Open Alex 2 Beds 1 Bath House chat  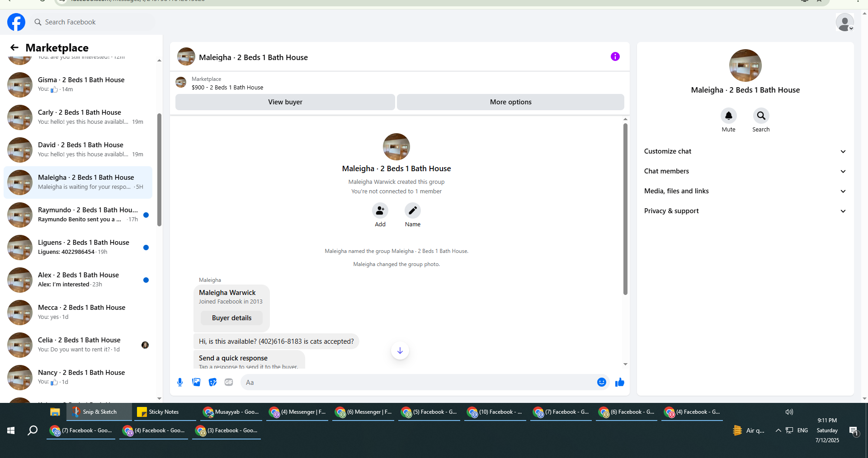[x=78, y=280]
